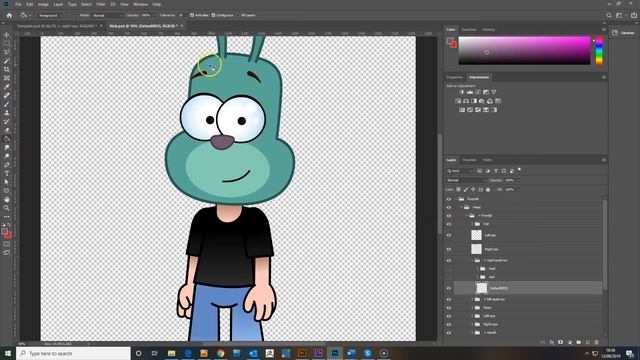
Task: Select the Zoom tool in toolbar
Action: 7,208
